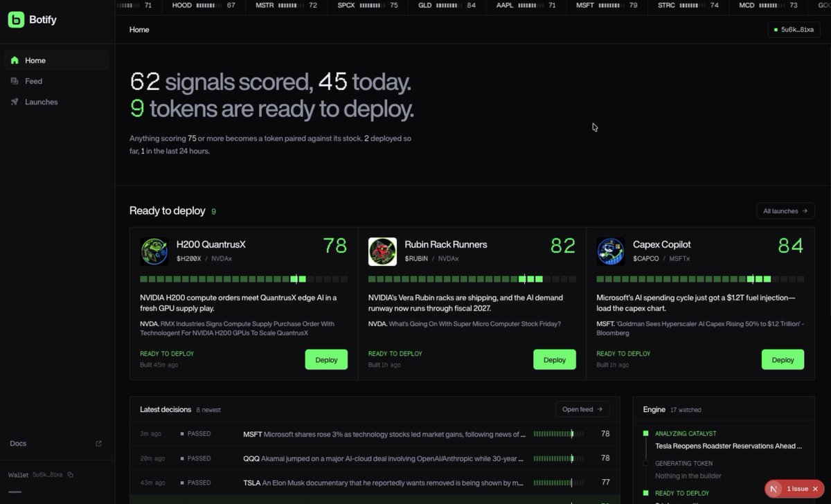Click the GENERATING TOKEN engine step
Image resolution: width=831 pixels, height=504 pixels.
coord(683,464)
